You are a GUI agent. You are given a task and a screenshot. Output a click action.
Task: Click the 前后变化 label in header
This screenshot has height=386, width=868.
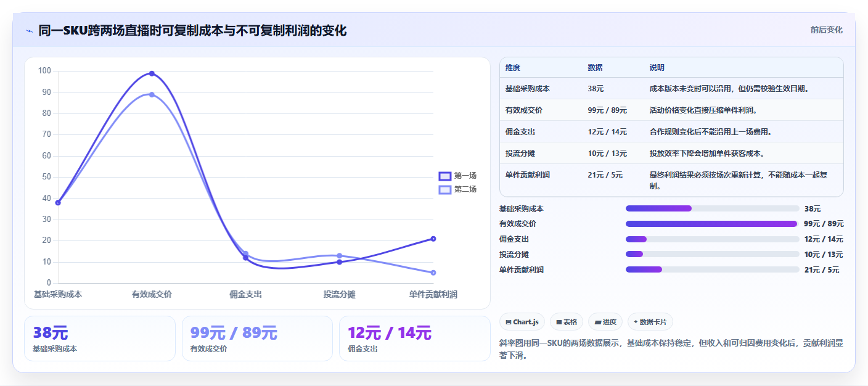(826, 30)
